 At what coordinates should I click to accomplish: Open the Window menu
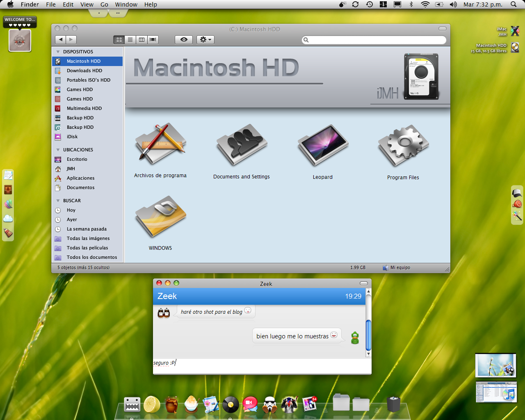pos(126,5)
